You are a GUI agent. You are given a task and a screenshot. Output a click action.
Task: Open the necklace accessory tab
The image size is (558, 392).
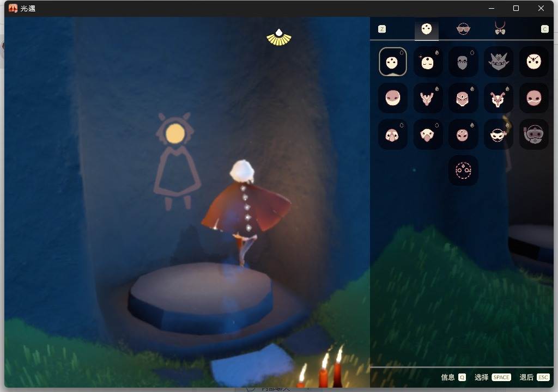(x=500, y=28)
